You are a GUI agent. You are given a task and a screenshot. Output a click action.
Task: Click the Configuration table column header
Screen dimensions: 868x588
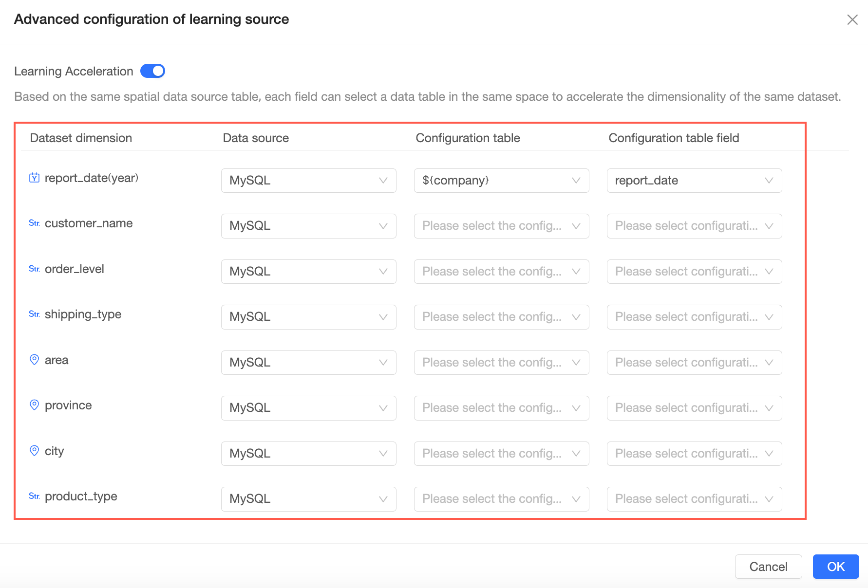click(468, 138)
